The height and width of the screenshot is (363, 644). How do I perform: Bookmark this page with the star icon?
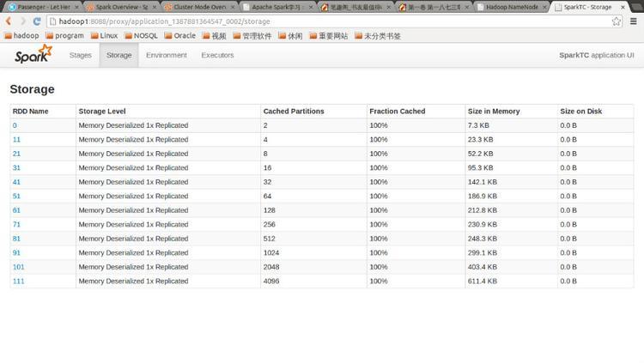coord(617,21)
